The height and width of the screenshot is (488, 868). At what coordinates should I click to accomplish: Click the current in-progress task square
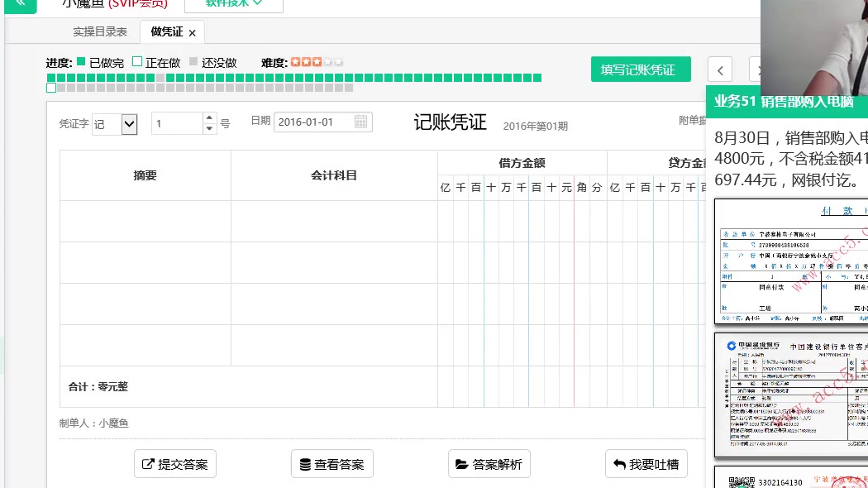pos(51,88)
